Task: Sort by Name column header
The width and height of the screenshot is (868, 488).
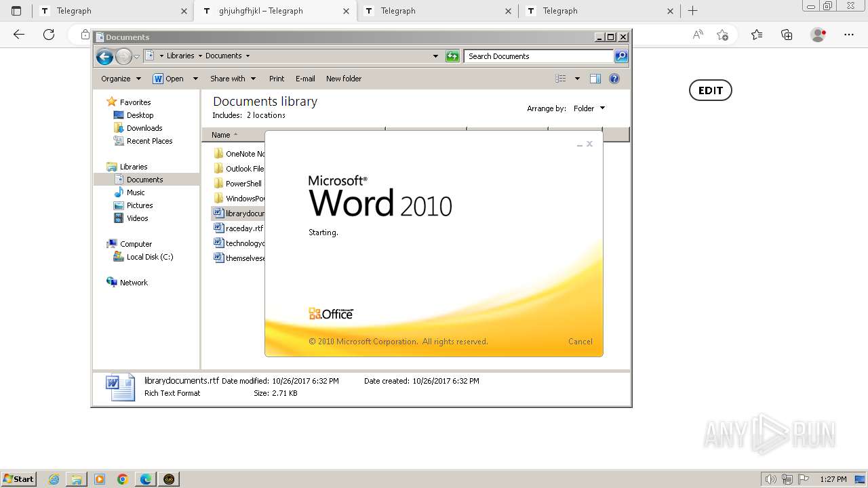Action: click(x=293, y=135)
